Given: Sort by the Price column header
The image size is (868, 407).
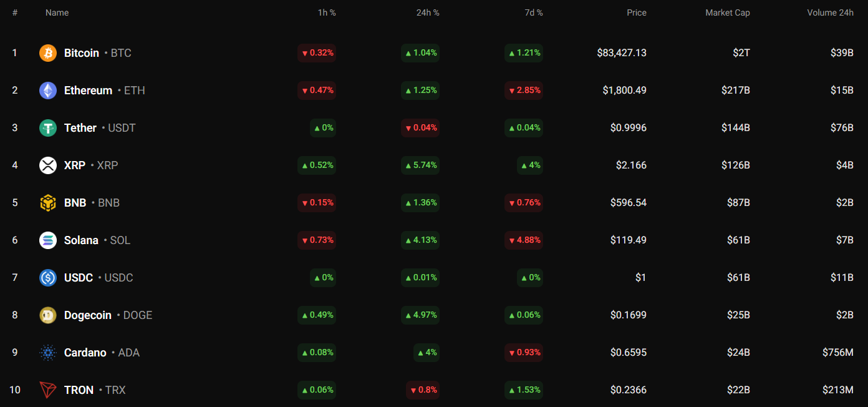Looking at the screenshot, I should [x=637, y=12].
